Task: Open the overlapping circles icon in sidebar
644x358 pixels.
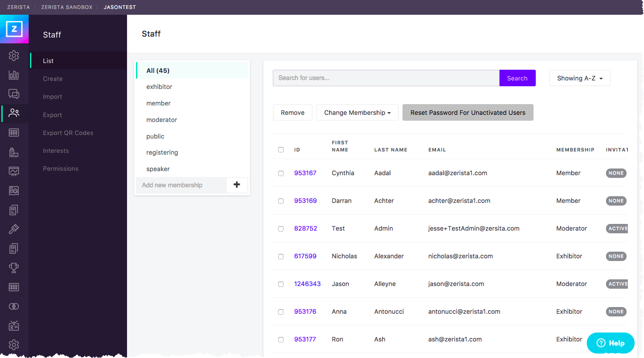Action: click(14, 306)
